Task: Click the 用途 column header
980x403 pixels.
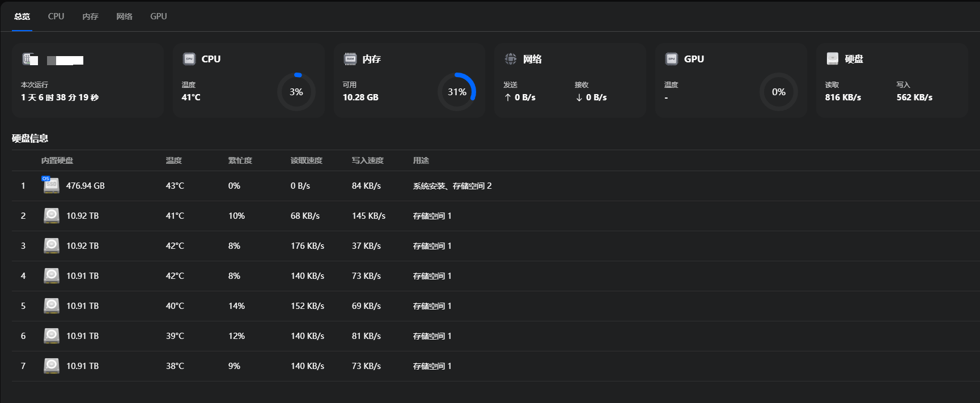Action: click(421, 160)
